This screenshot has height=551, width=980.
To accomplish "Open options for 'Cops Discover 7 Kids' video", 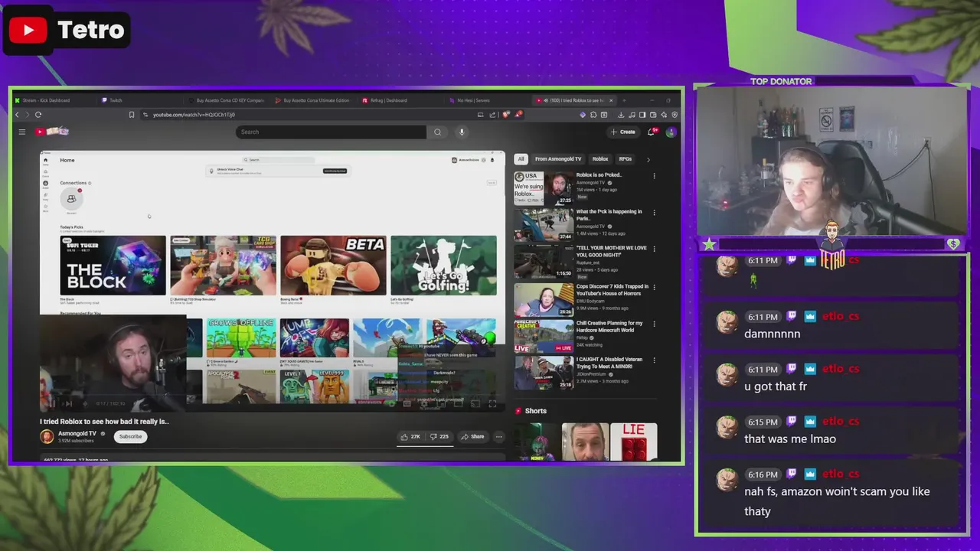I will pos(654,288).
